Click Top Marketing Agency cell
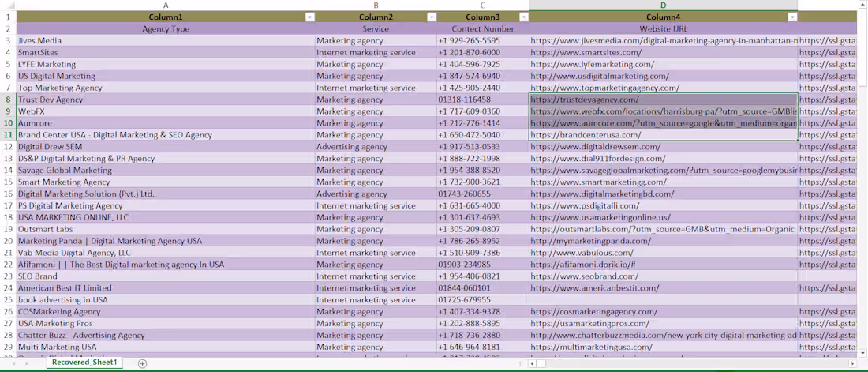Screen dimensions: 868x372 click(166, 88)
